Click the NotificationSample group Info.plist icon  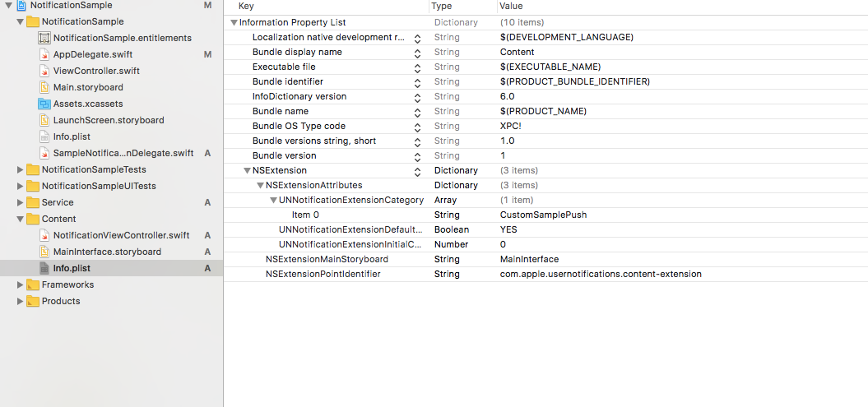coord(44,136)
